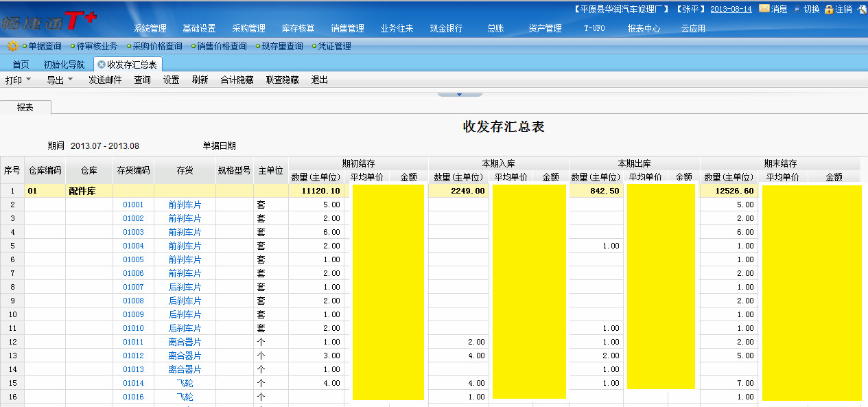Open the 报表中心 menu
Viewport: 868px width, 407px height.
pos(644,28)
